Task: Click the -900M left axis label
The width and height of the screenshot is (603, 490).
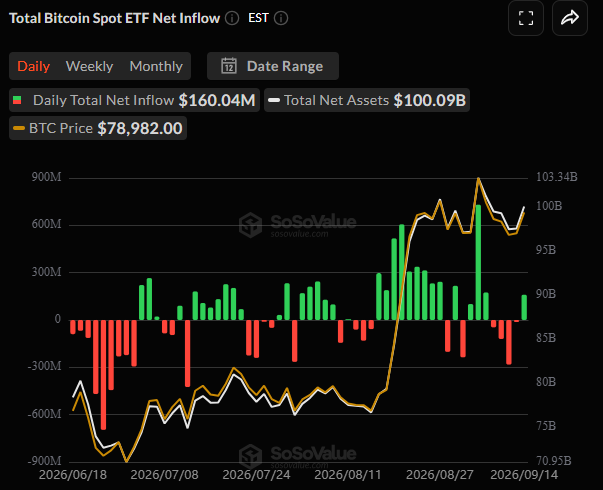Action: click(x=45, y=461)
